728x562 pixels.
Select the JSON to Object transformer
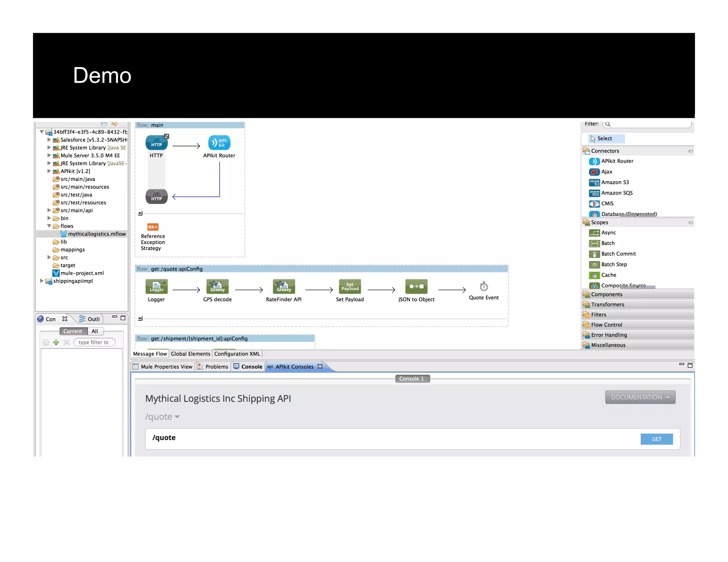pyautogui.click(x=416, y=287)
